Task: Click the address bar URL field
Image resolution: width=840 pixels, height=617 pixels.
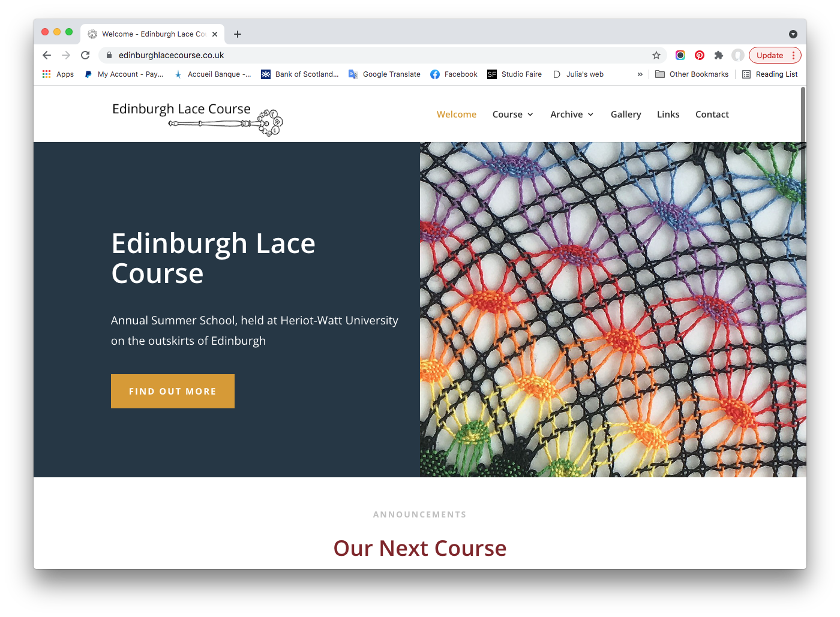Action: 360,55
